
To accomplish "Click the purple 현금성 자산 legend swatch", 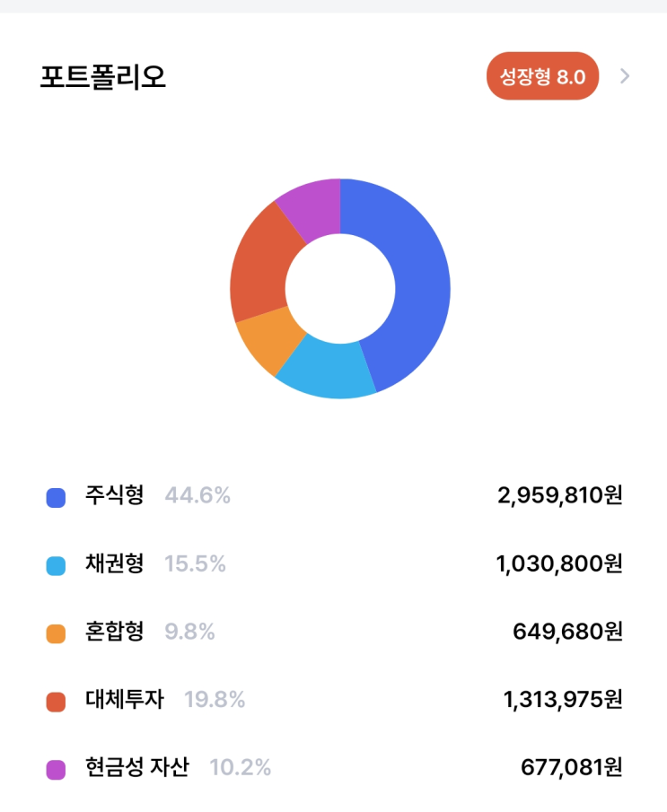I will (56, 770).
